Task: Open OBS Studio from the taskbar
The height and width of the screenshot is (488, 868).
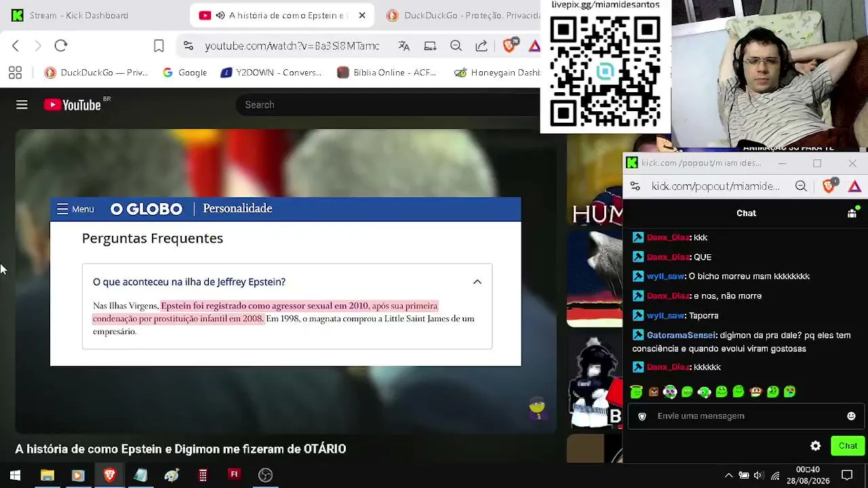Action: 265,475
